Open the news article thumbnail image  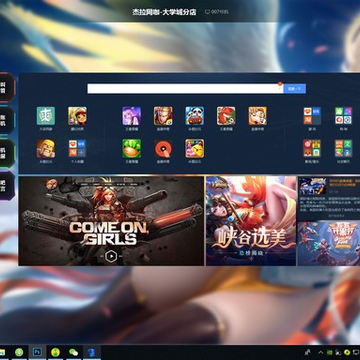coord(312,186)
